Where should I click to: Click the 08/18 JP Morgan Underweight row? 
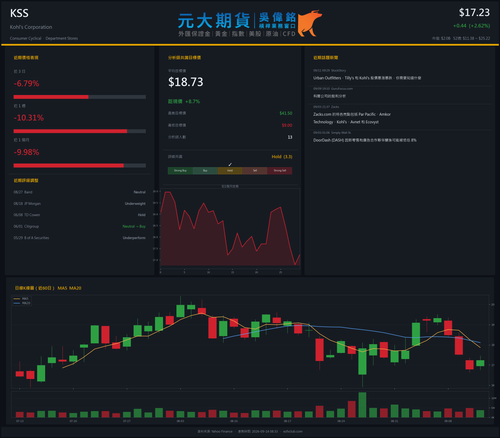(79, 204)
